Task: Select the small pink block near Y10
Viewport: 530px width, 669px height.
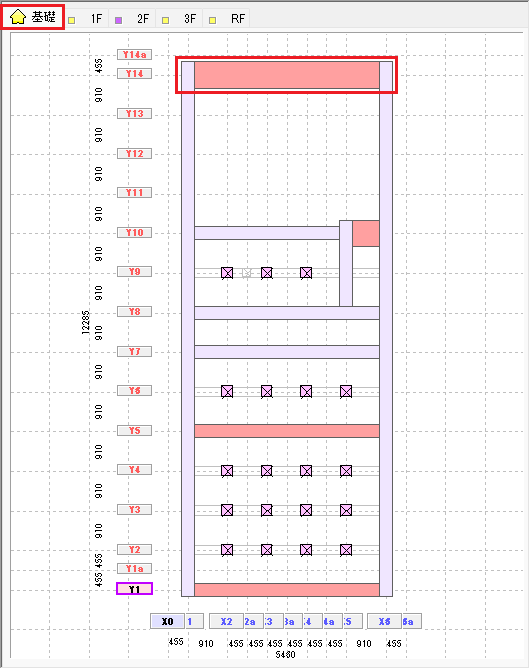Action: click(366, 233)
